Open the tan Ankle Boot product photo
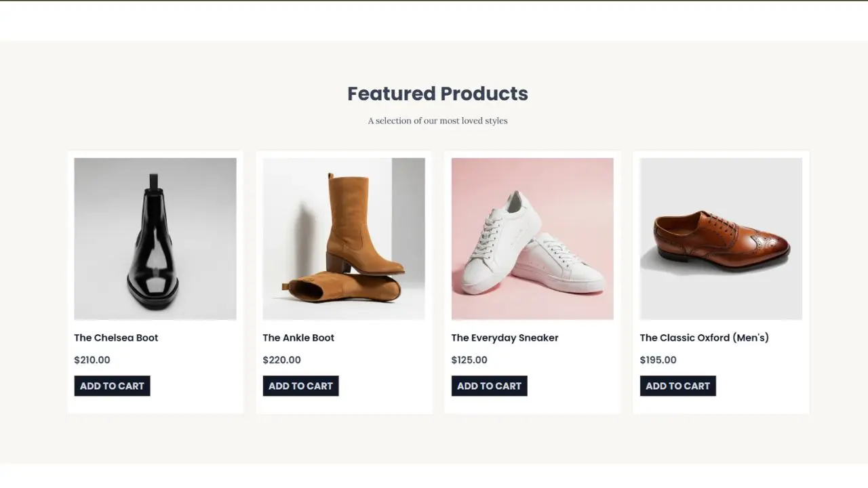The height and width of the screenshot is (488, 868). click(x=344, y=239)
